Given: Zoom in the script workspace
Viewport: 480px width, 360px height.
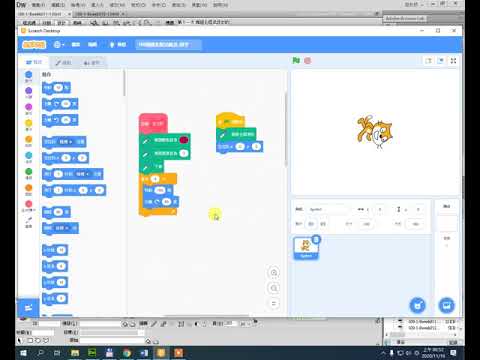Looking at the screenshot, I should tap(274, 273).
